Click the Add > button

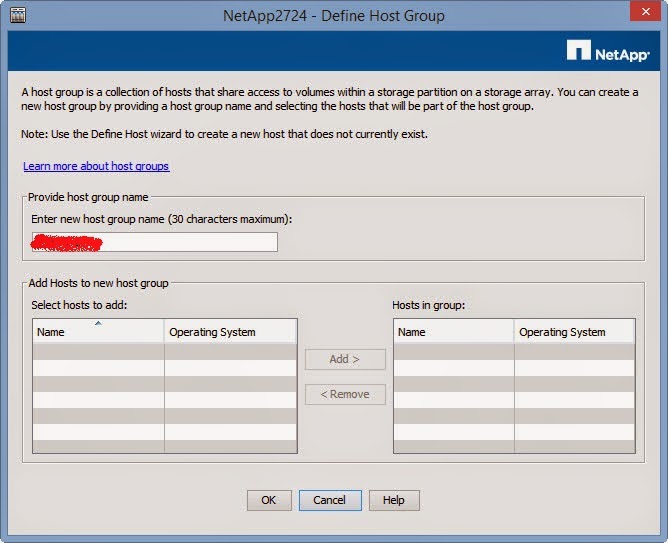[x=345, y=359]
